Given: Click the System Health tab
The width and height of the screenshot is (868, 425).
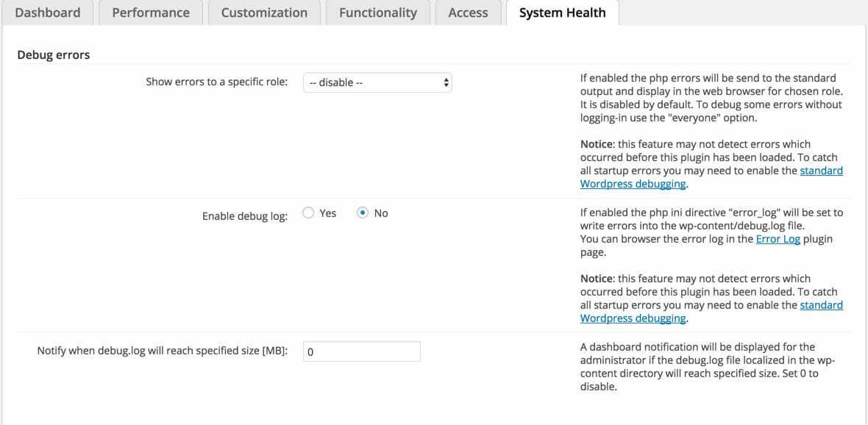Looking at the screenshot, I should tap(562, 12).
